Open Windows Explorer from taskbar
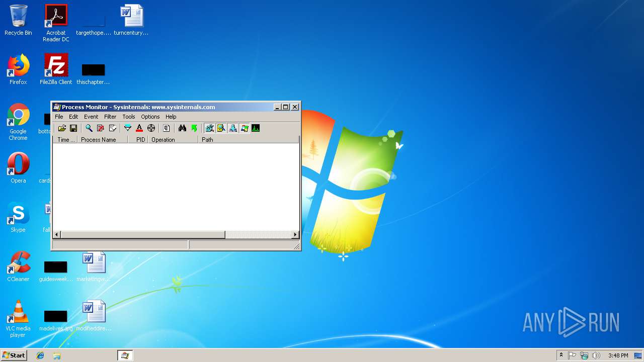 coord(57,355)
